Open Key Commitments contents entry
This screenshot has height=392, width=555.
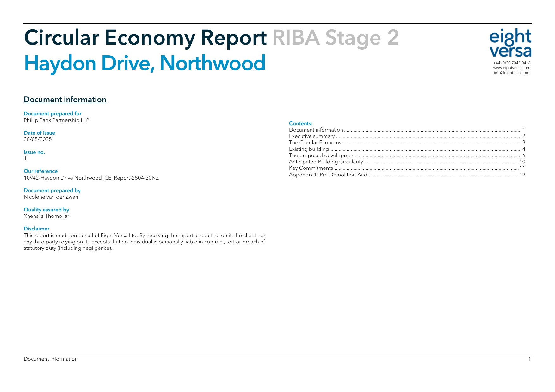(311, 168)
